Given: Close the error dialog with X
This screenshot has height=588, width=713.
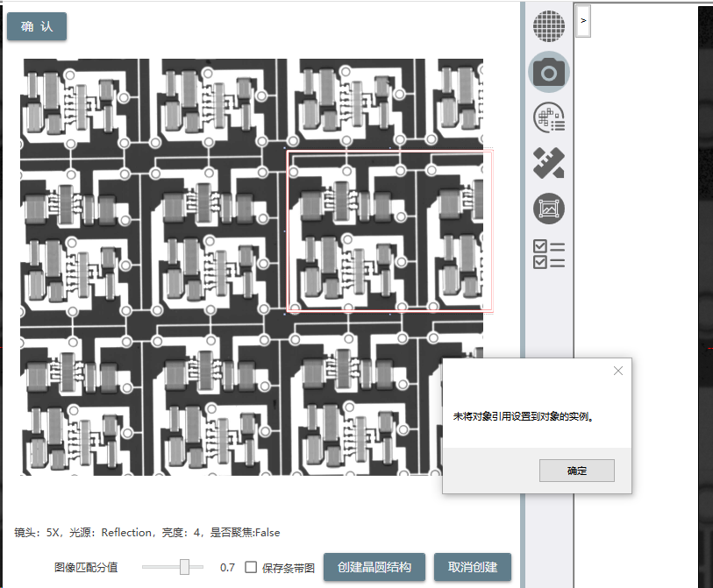Looking at the screenshot, I should click(618, 371).
